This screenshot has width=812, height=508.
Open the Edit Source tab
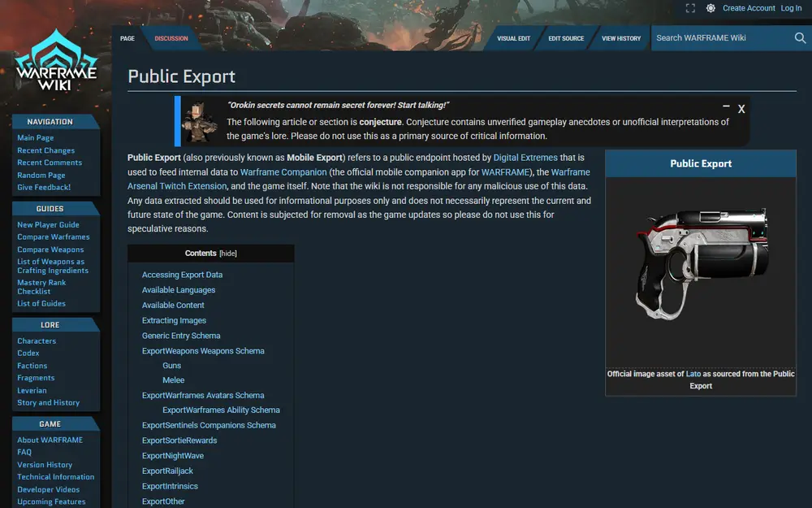[566, 38]
